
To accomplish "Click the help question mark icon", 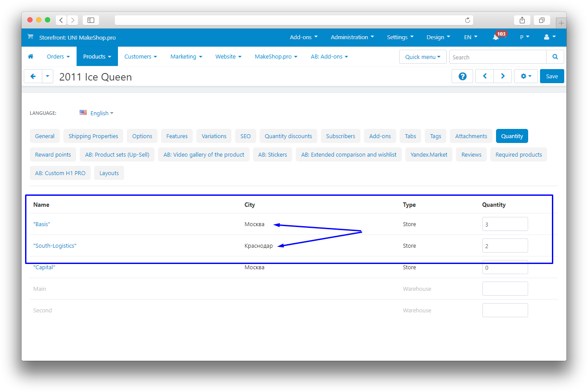I will coord(462,76).
